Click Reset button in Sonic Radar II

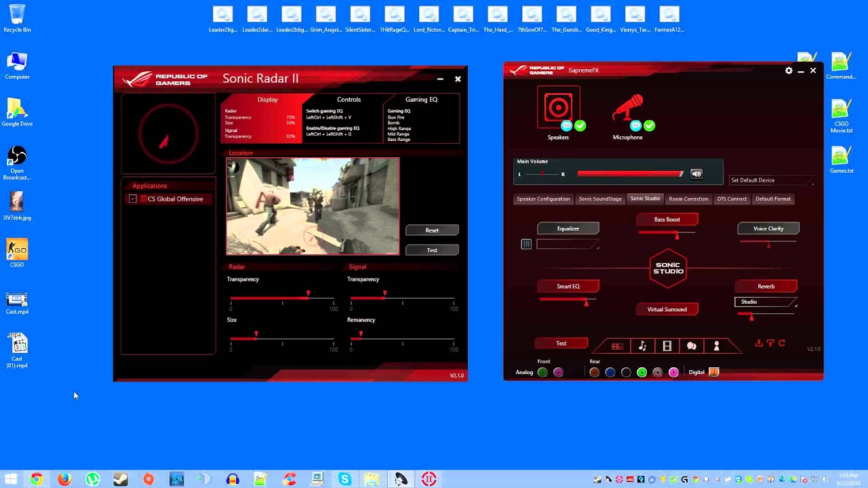tap(432, 230)
